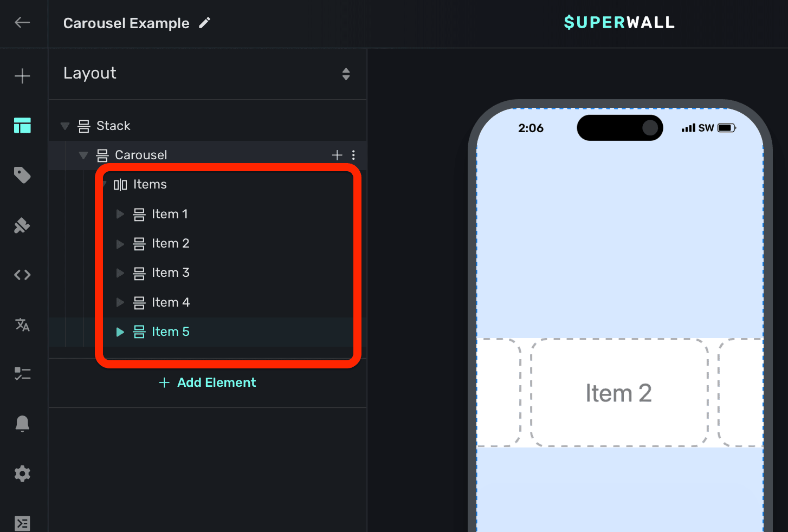Open the Layout panel switcher dropdown
The image size is (788, 532).
[x=346, y=74]
